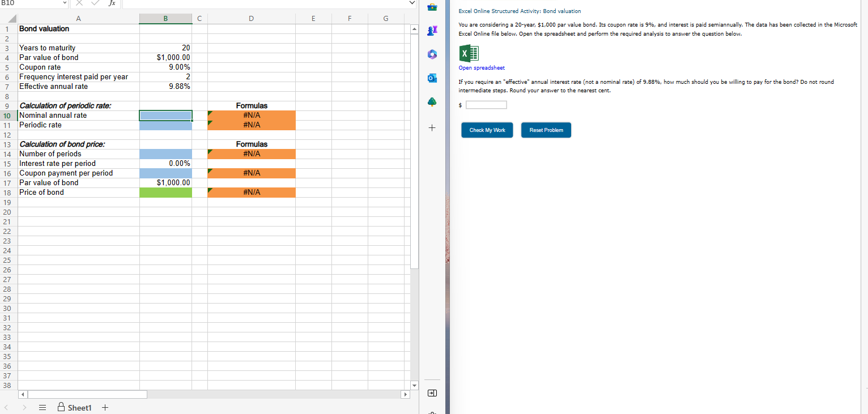This screenshot has width=868, height=414.
Task: Click the Name Box showing B10
Action: tap(29, 3)
